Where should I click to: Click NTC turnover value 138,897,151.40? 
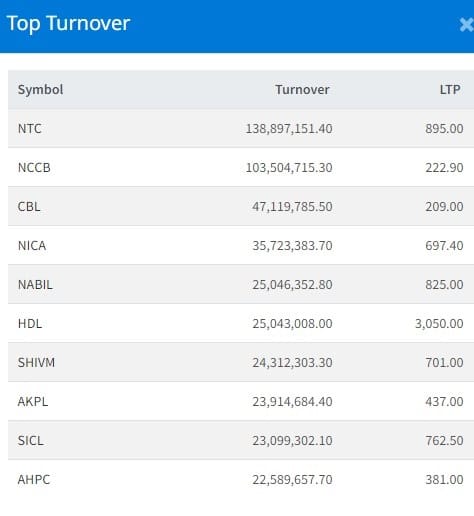point(289,129)
